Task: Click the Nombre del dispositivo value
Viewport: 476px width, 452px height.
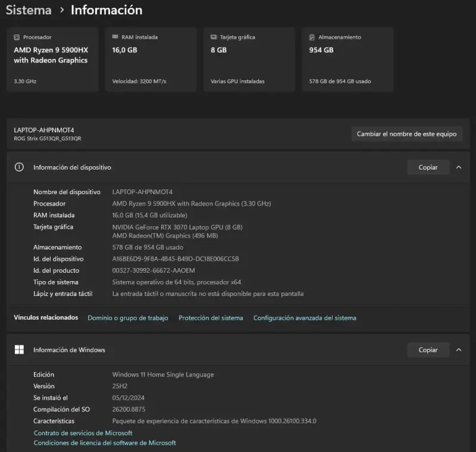Action: pos(142,192)
